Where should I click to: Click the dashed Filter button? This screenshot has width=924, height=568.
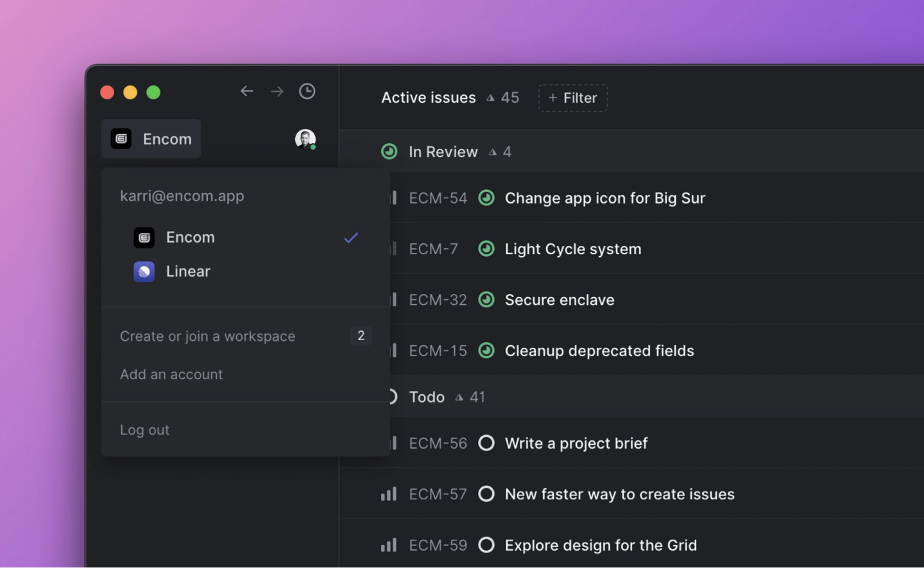click(x=572, y=98)
